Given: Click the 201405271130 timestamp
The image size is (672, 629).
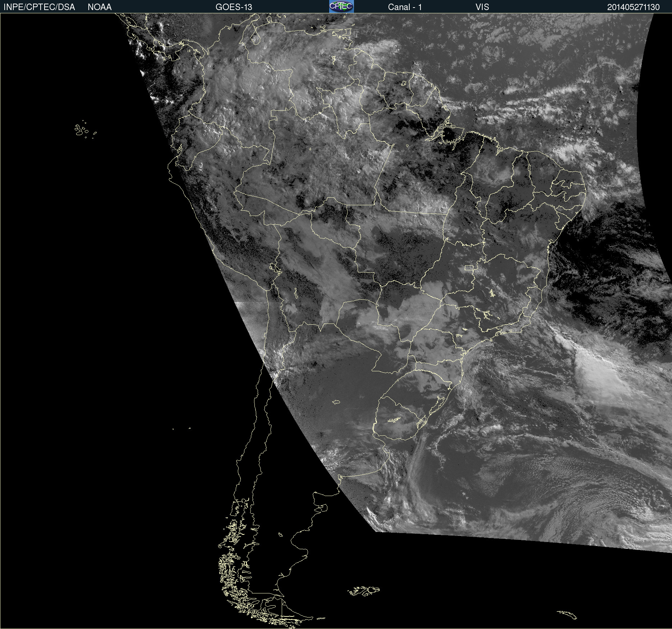Looking at the screenshot, I should tap(633, 7).
